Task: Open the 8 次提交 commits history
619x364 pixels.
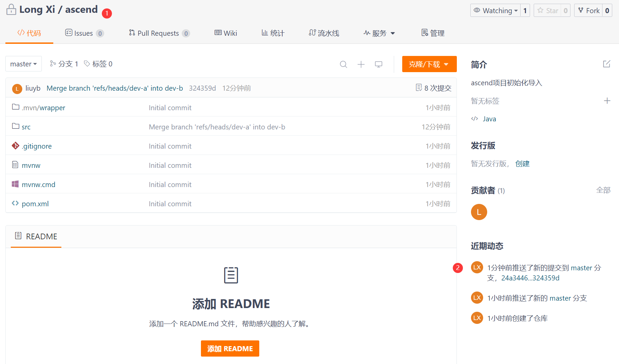Action: [434, 88]
